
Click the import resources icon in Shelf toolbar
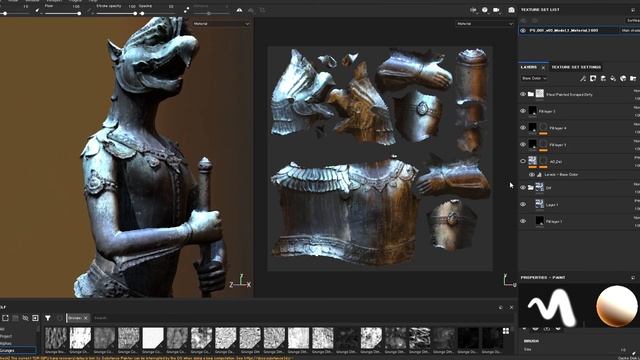pos(5,318)
